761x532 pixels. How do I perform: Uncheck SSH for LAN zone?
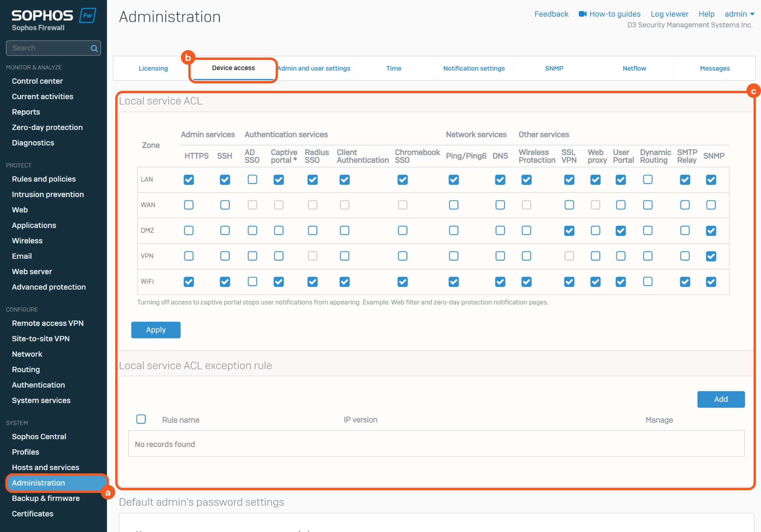click(225, 180)
